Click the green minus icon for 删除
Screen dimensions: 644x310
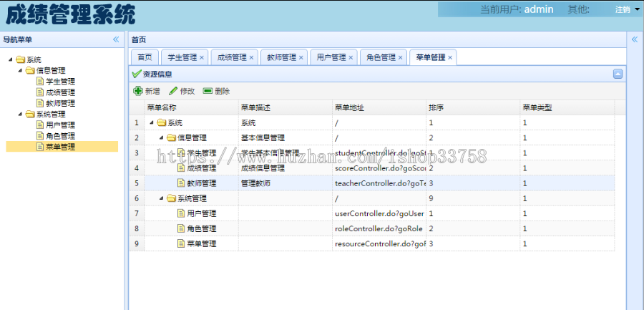(208, 91)
